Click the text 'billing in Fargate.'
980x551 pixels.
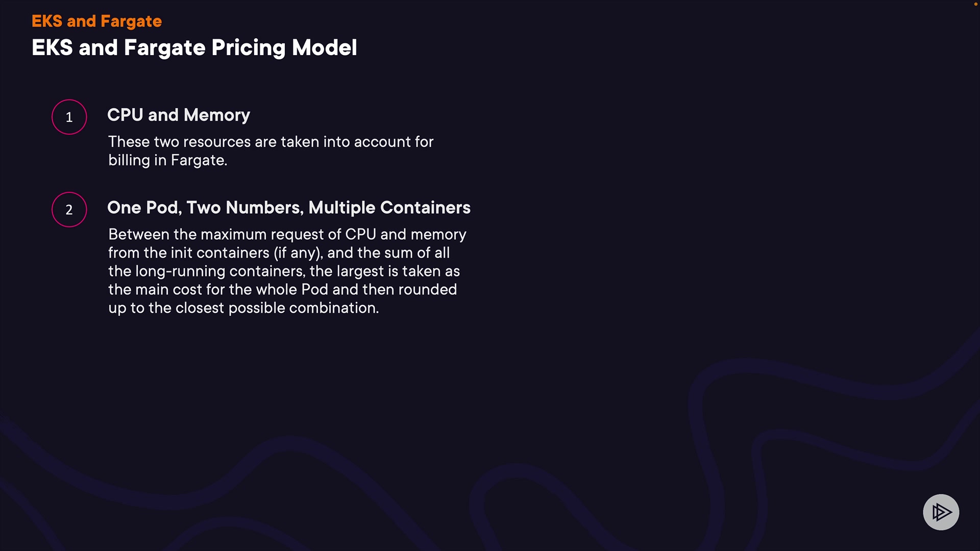click(x=167, y=160)
